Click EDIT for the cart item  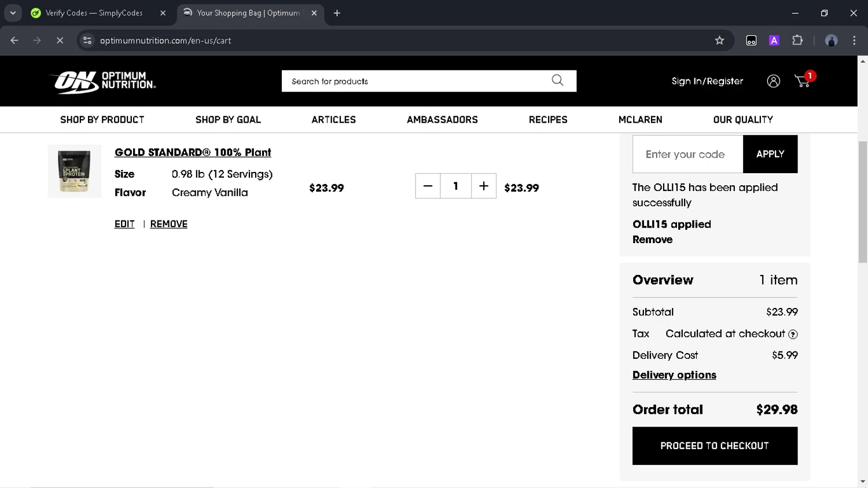coord(124,224)
